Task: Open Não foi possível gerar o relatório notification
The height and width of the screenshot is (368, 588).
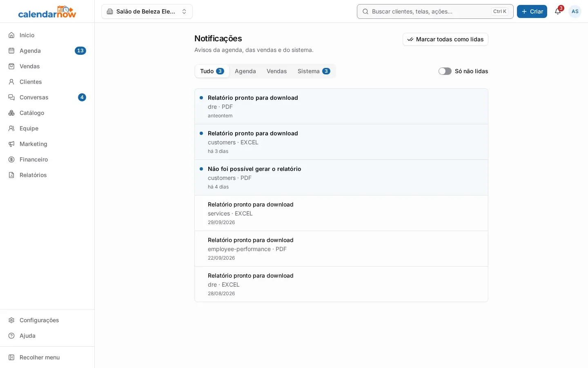Action: 341,177
